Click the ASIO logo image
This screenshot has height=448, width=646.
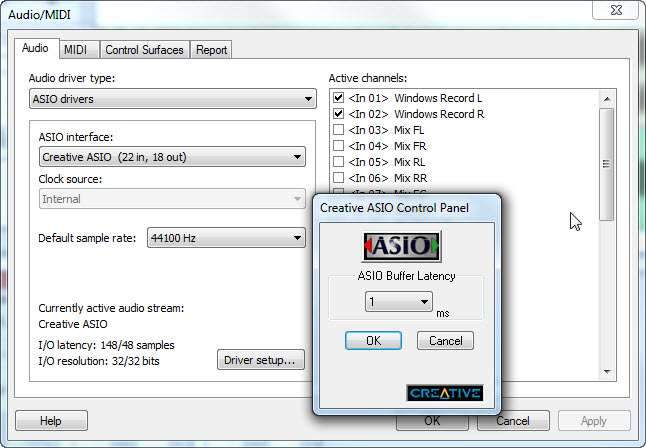(x=402, y=246)
